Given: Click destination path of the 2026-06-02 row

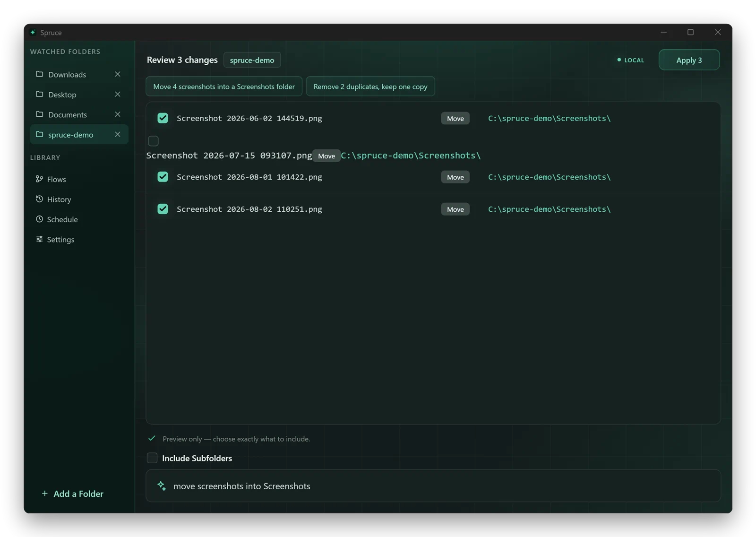Looking at the screenshot, I should point(549,118).
